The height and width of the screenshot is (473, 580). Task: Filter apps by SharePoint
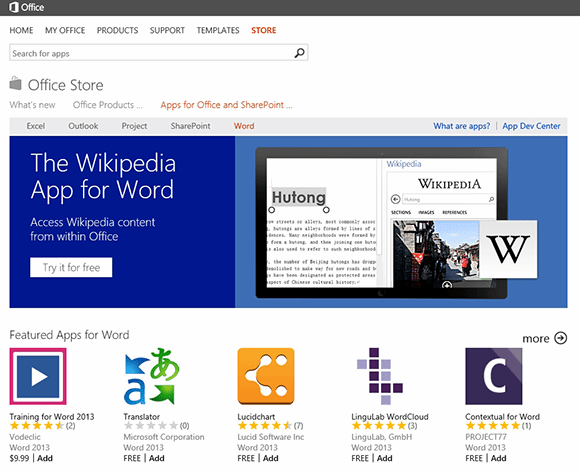point(190,126)
